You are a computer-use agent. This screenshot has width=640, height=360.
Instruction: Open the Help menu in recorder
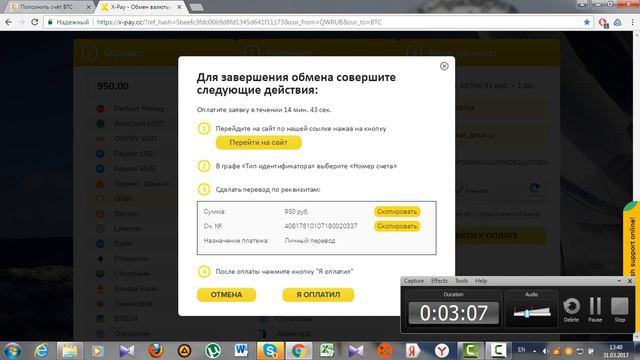pyautogui.click(x=481, y=281)
